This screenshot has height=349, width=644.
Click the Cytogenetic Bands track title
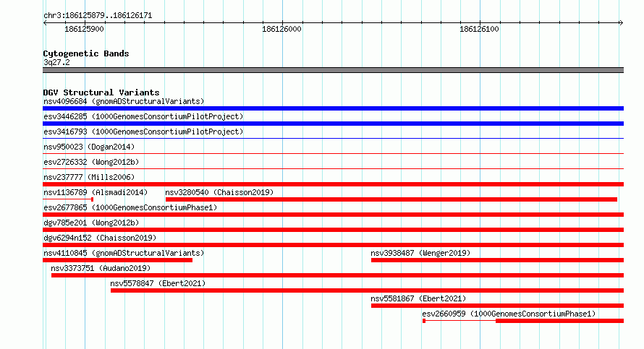pyautogui.click(x=86, y=53)
